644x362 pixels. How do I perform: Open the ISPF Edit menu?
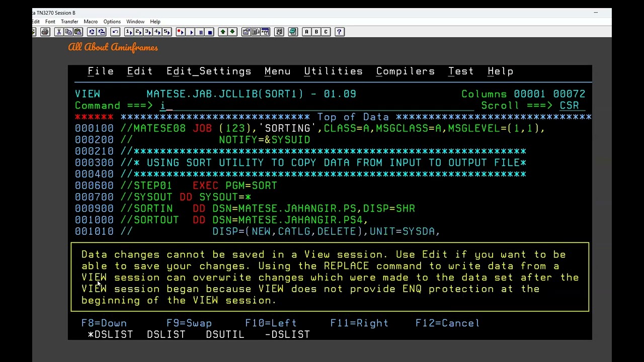pos(140,71)
